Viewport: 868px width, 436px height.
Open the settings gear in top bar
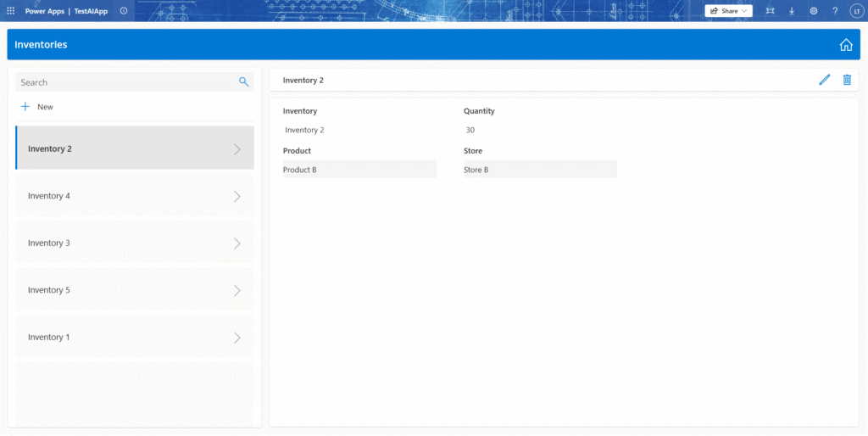(x=814, y=11)
